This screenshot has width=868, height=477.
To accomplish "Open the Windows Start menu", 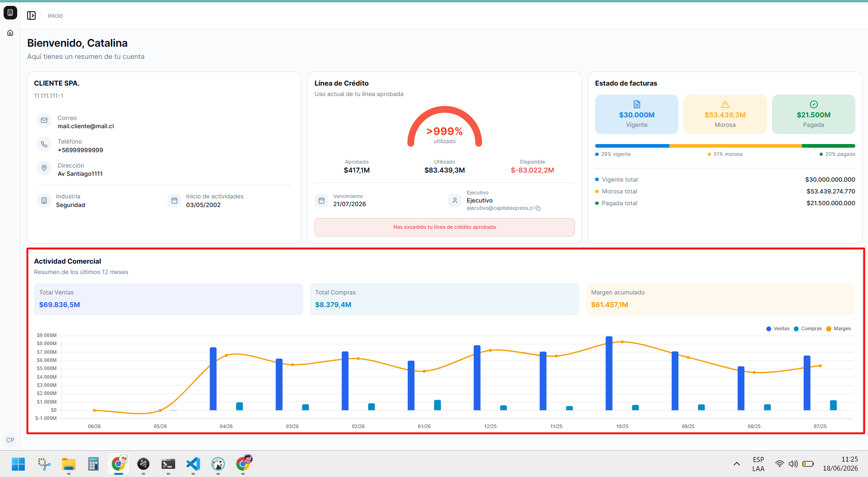I will (x=19, y=464).
